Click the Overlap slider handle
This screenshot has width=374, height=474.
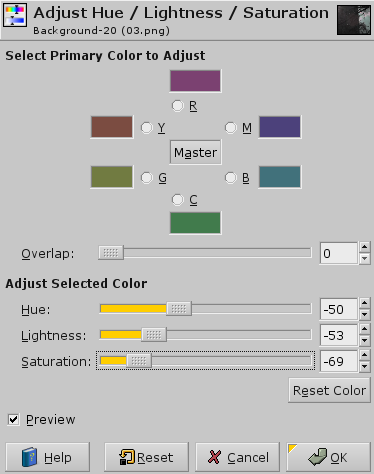(111, 253)
